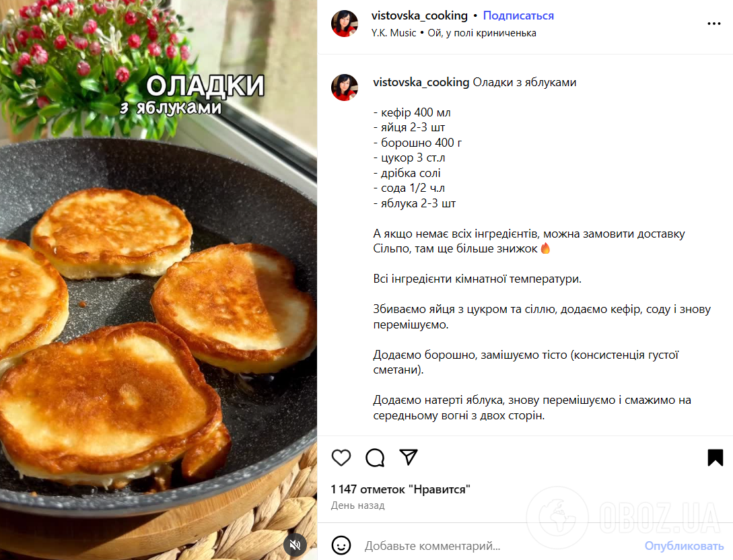Follow the account via Подписаться
The image size is (733, 560).
(518, 15)
